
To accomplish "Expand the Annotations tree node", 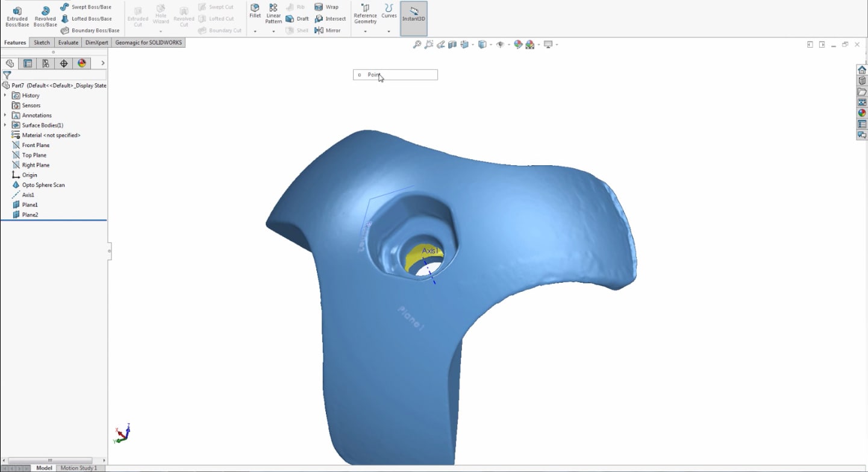I will click(x=5, y=115).
